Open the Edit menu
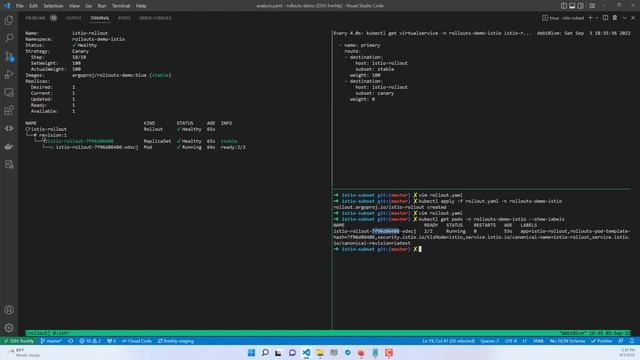This screenshot has height=360, width=640. pos(33,6)
